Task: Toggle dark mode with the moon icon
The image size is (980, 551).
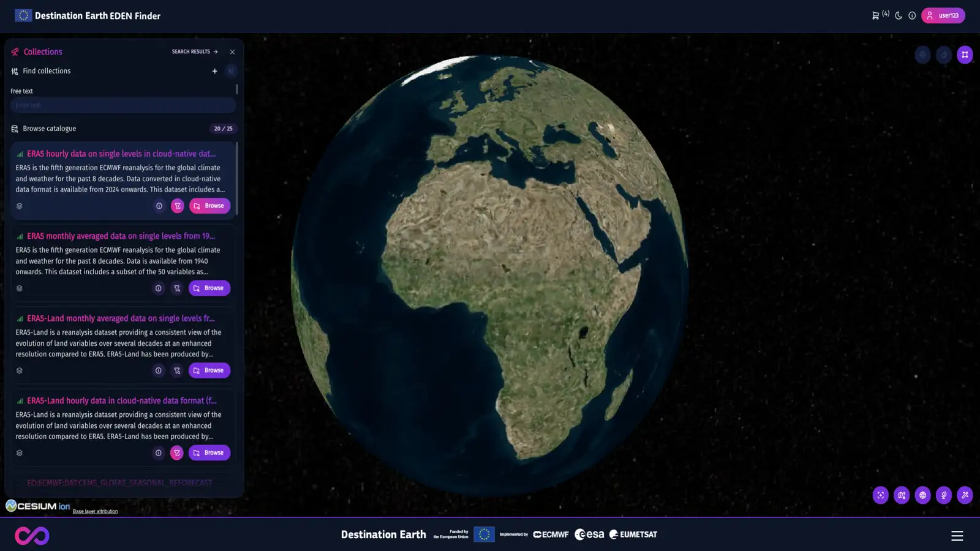Action: 899,16
